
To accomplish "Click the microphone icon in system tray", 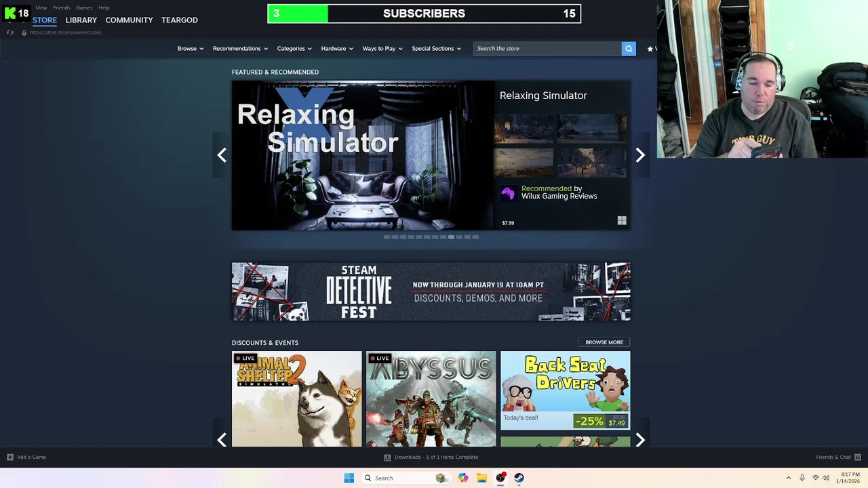I will tap(802, 478).
